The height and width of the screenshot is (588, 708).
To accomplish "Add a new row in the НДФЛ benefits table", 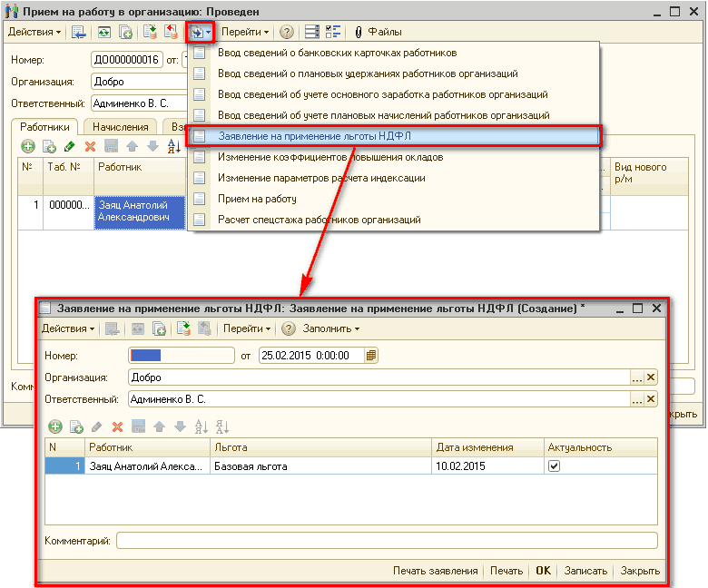I will pos(55,426).
